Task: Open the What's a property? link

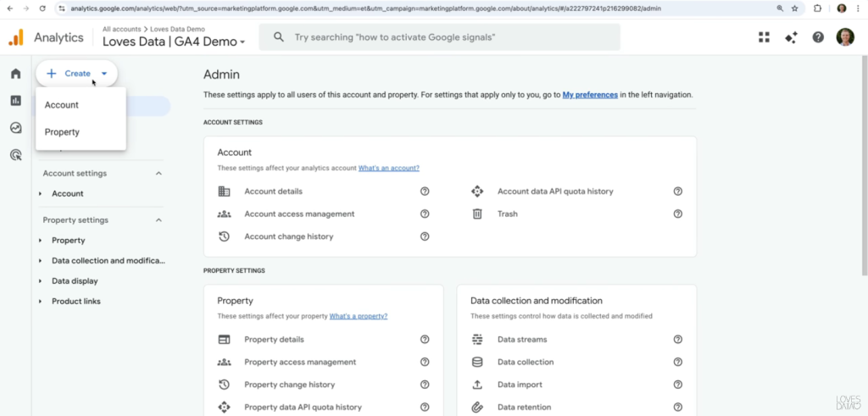Action: click(x=359, y=316)
